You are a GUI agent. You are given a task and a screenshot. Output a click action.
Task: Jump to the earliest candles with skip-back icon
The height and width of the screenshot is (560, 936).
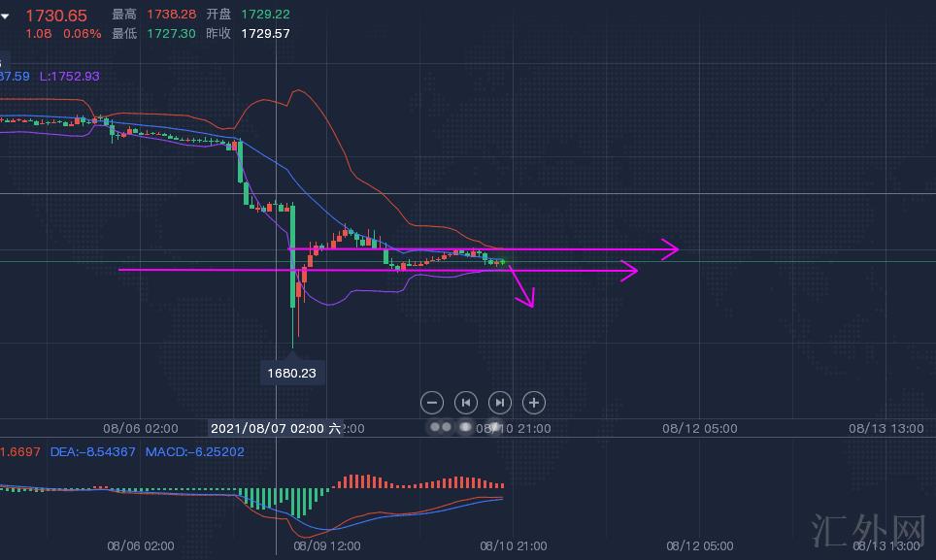point(466,402)
